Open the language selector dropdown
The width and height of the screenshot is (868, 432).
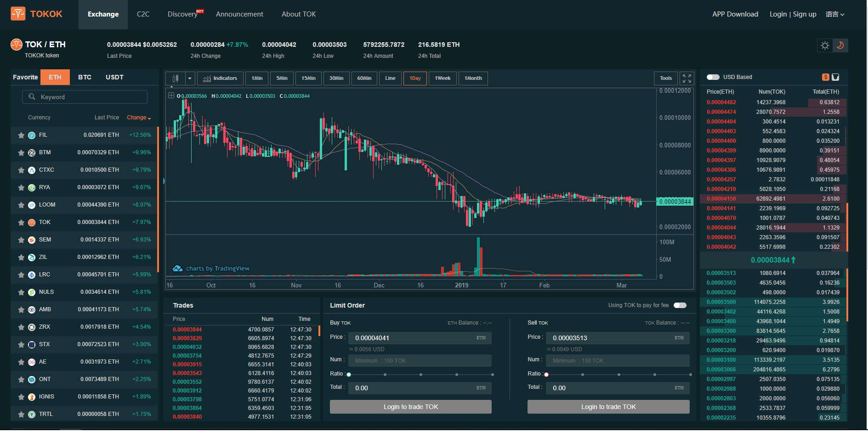[x=835, y=14]
